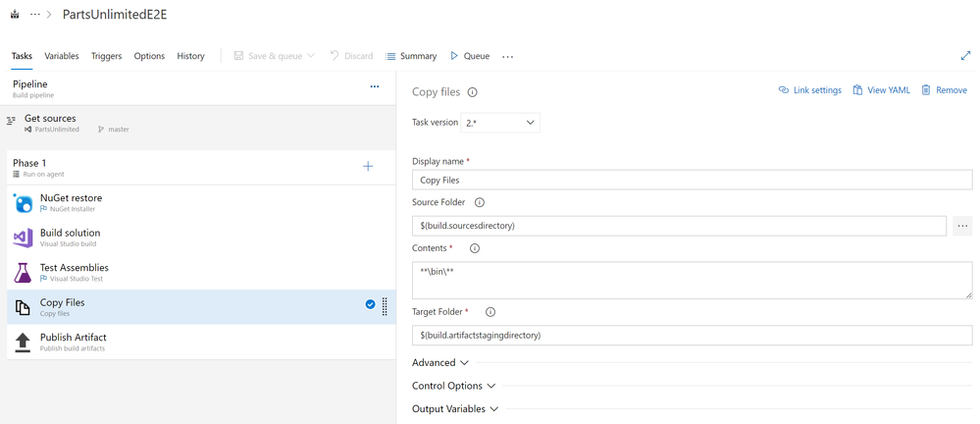The width and height of the screenshot is (980, 424).
Task: Click the PartsUnlimitedE2E breadcrumb title
Action: 115,15
